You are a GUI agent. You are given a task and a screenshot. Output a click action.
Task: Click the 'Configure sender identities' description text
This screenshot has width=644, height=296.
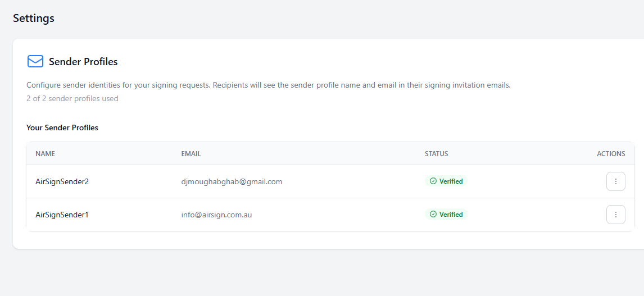click(x=268, y=85)
